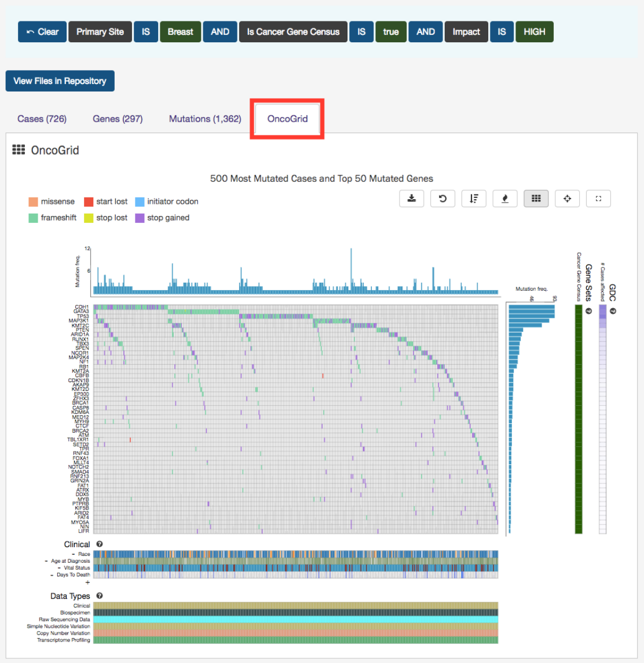The width and height of the screenshot is (644, 663).
Task: Open the GDC track help icon
Action: click(613, 311)
